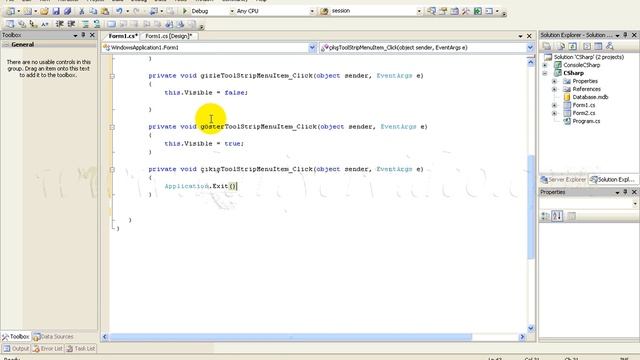The height and width of the screenshot is (360, 640).
Task: Toggle auto-hide pin on Properties panel
Action: [625, 192]
